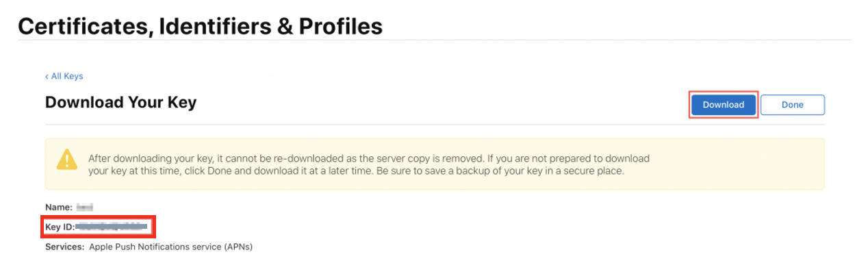This screenshot has width=868, height=274.
Task: Click the yellow warning triangle icon
Action: click(x=67, y=160)
